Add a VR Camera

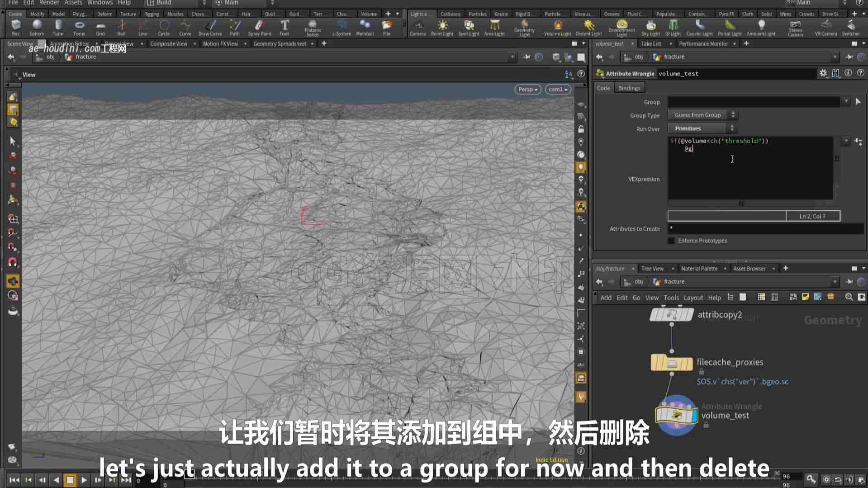825,28
